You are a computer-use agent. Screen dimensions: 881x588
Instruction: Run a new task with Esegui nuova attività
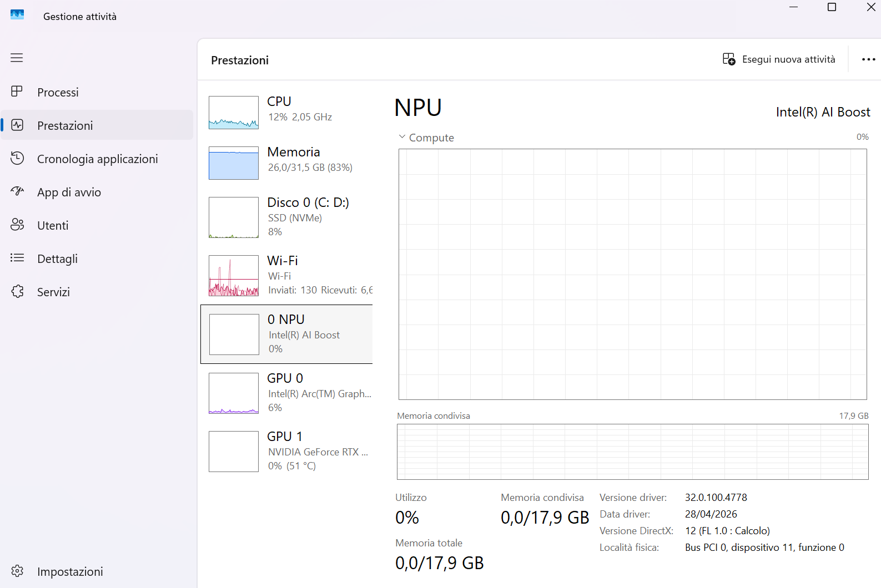[x=779, y=59]
